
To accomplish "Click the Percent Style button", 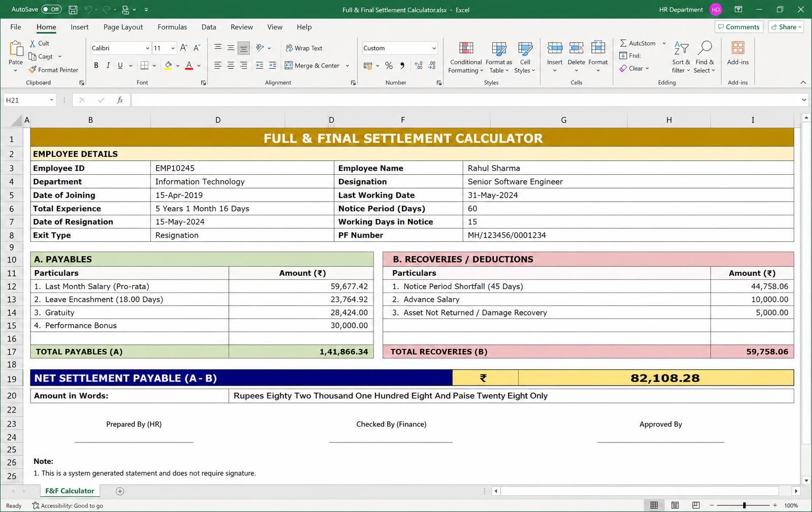I will click(x=389, y=65).
